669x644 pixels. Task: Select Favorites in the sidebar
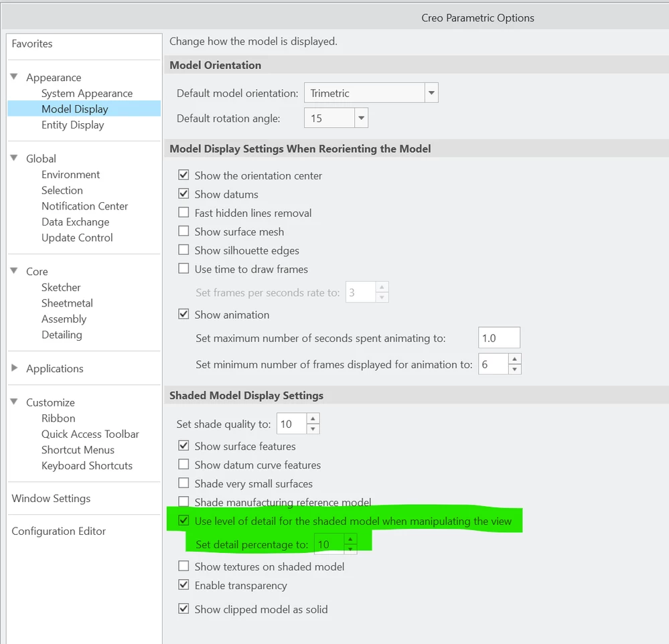[32, 44]
